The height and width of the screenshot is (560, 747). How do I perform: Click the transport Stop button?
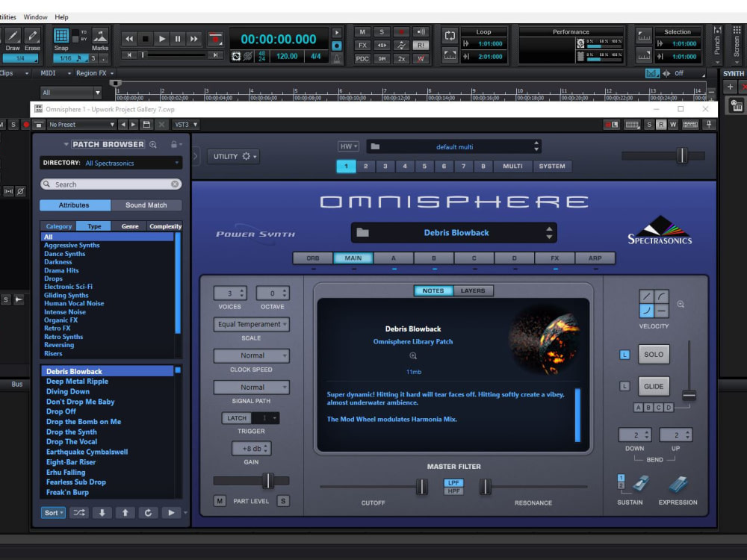(146, 39)
